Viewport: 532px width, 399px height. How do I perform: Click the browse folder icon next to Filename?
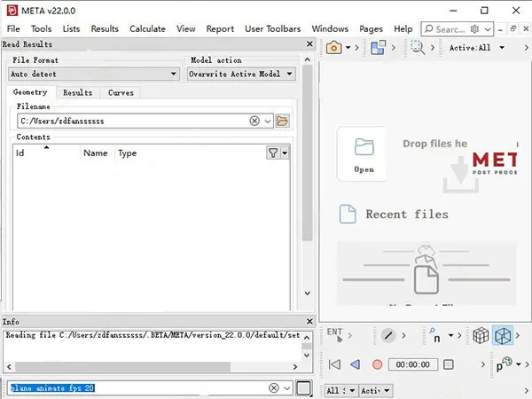(282, 121)
